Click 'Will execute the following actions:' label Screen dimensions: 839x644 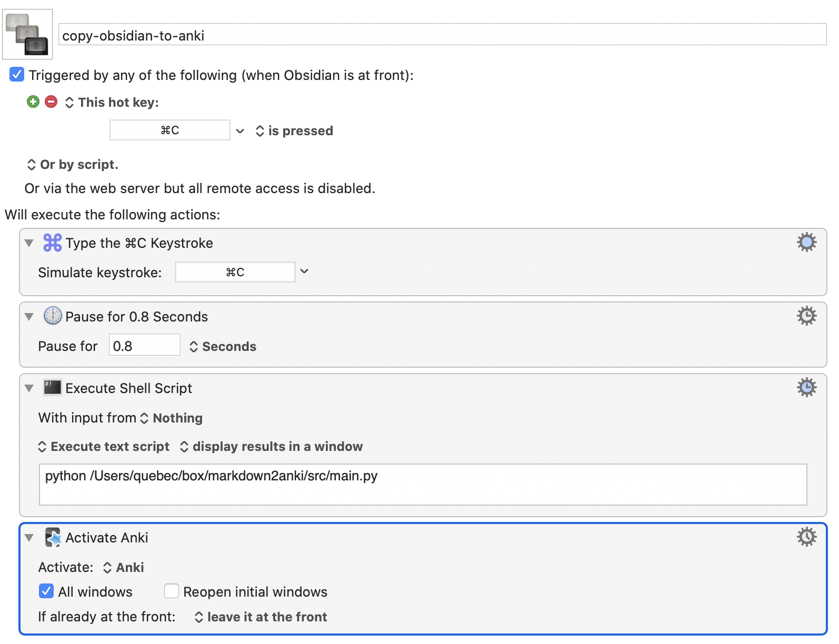pyautogui.click(x=113, y=215)
